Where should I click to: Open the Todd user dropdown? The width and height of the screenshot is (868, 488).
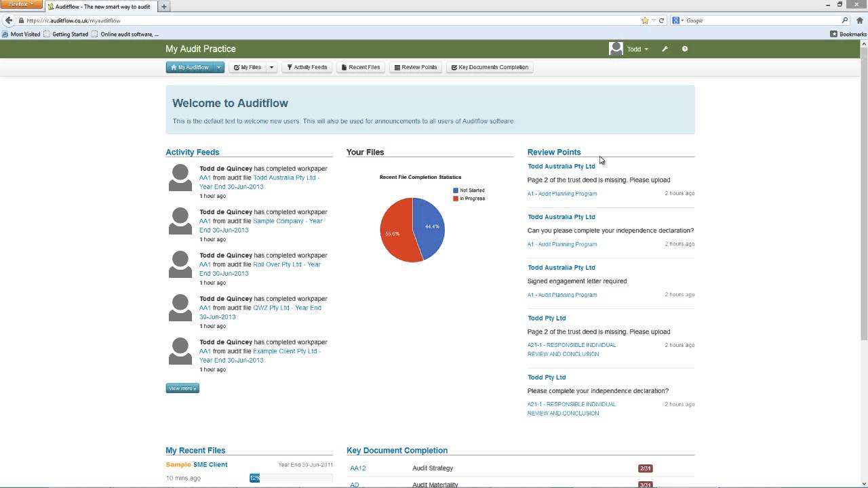[x=637, y=49]
